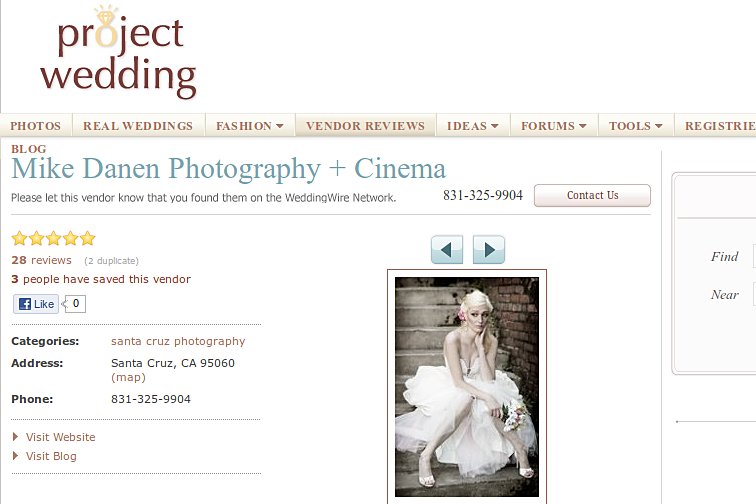Click the Visit Blog link

coord(51,456)
